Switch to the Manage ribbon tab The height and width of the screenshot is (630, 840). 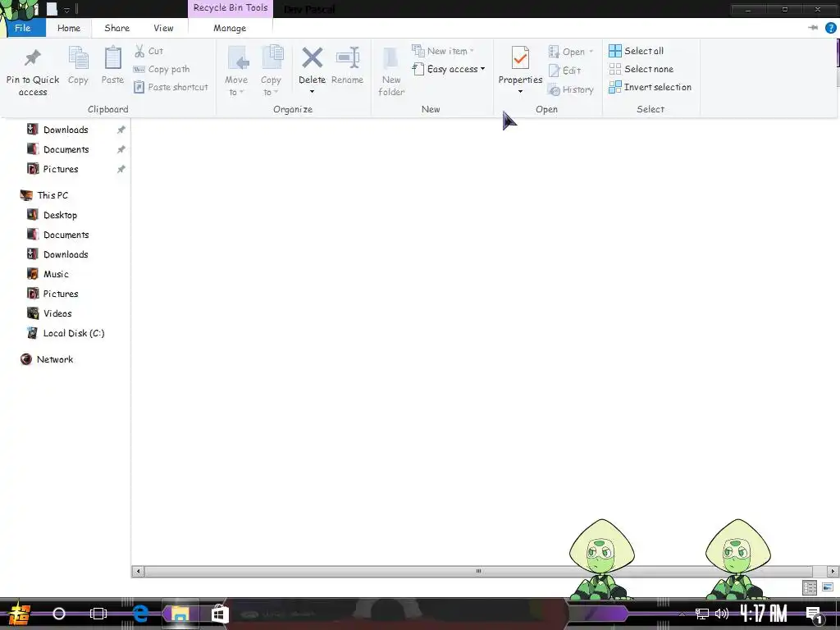[x=230, y=28]
